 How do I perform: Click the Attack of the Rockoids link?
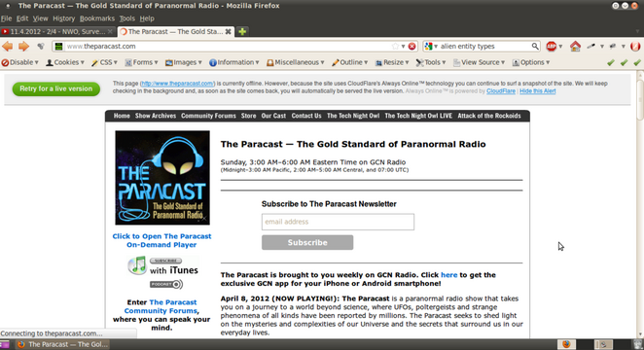(489, 116)
